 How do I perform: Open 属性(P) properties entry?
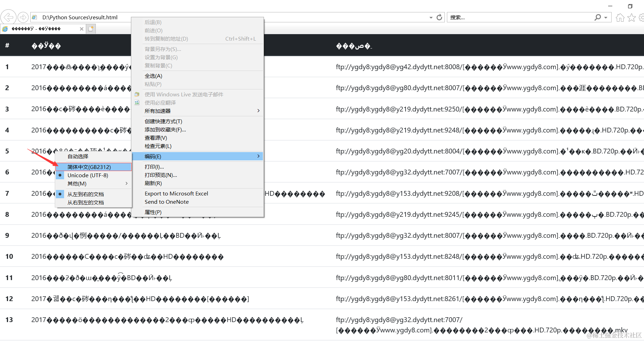pos(197,212)
